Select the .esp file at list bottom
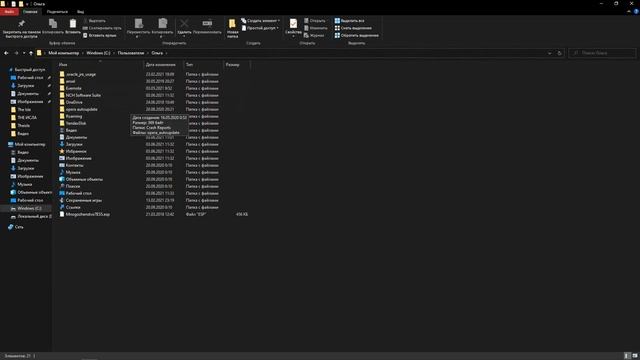The width and height of the screenshot is (640, 360). (87, 214)
